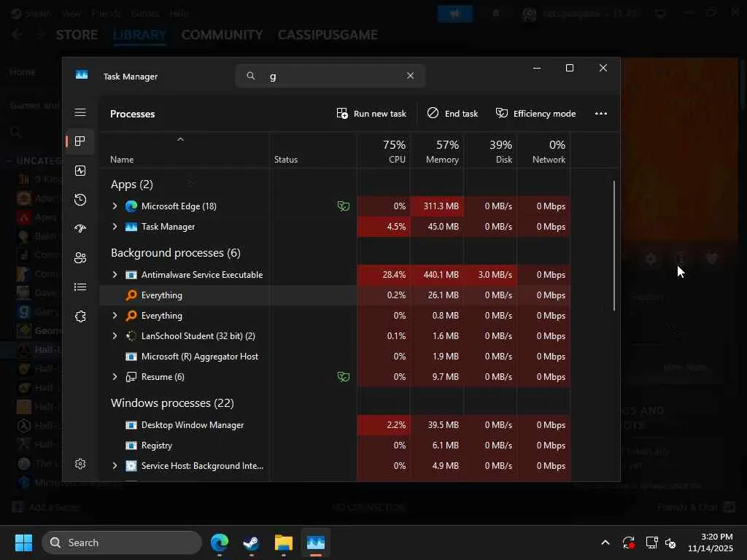Screen dimensions: 747x560
Task: Select the Registry process row
Action: point(334,446)
